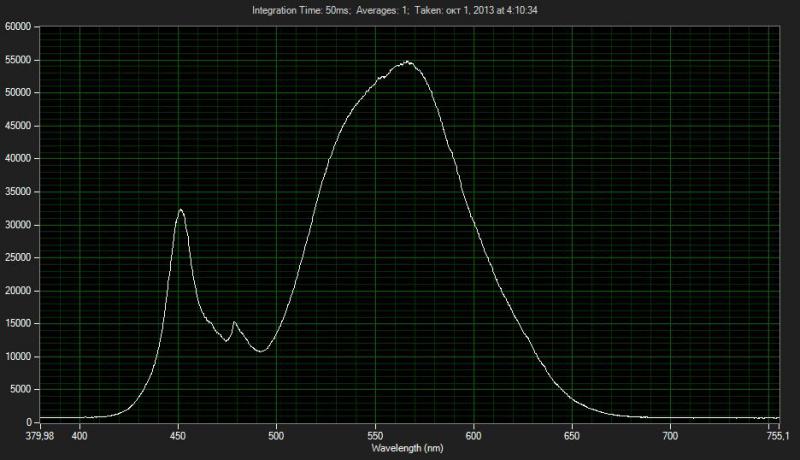Click the 500 x-axis tick label
800x460 pixels.
point(277,436)
